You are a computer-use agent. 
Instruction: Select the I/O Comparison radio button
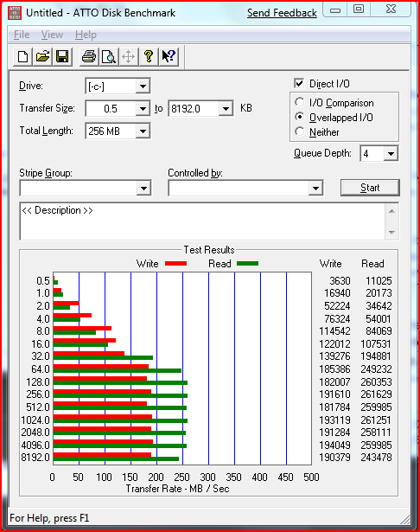(x=299, y=102)
